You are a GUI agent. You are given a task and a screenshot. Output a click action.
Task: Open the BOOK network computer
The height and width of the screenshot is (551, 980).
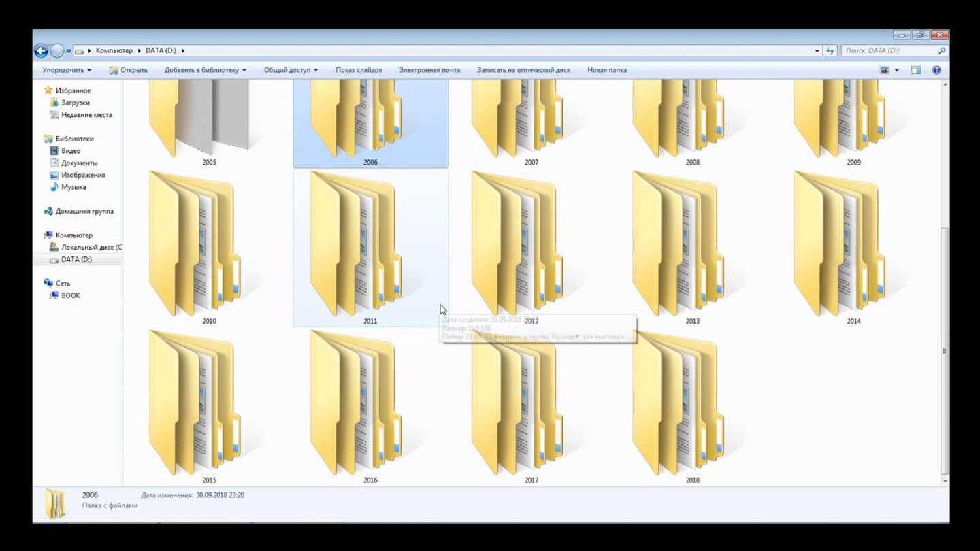pos(65,295)
